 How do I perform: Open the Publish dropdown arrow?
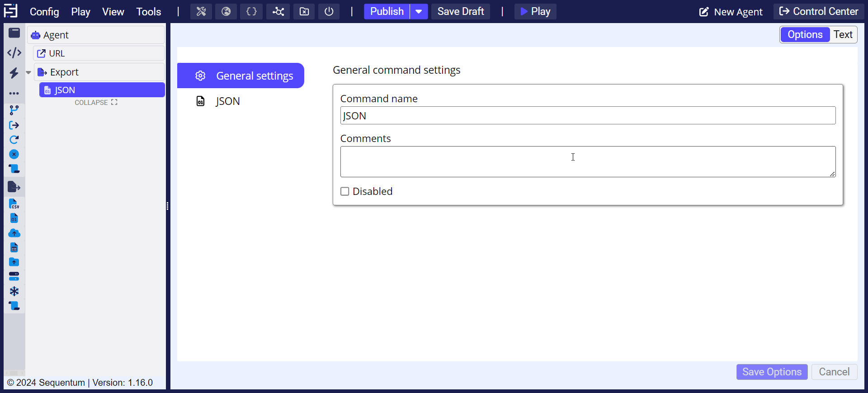click(x=419, y=12)
